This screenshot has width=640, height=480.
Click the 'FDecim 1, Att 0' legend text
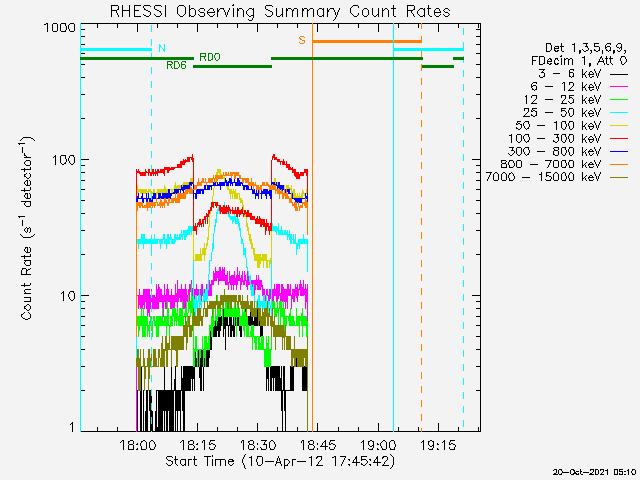579,61
